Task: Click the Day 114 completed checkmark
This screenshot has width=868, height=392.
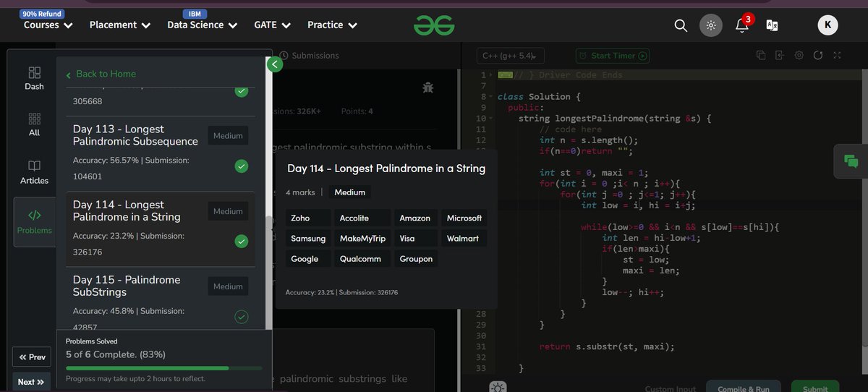Action: [x=242, y=242]
